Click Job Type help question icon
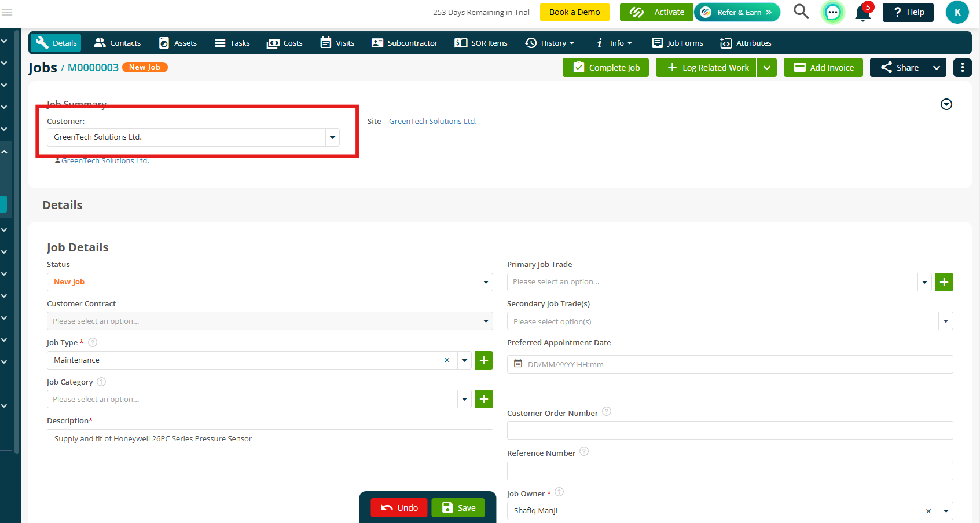980x523 pixels. tap(93, 342)
